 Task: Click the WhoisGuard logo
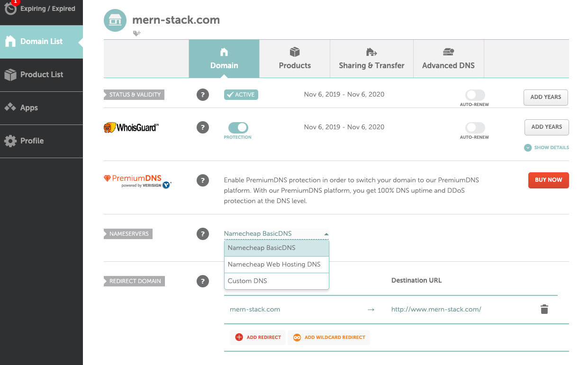click(x=131, y=127)
